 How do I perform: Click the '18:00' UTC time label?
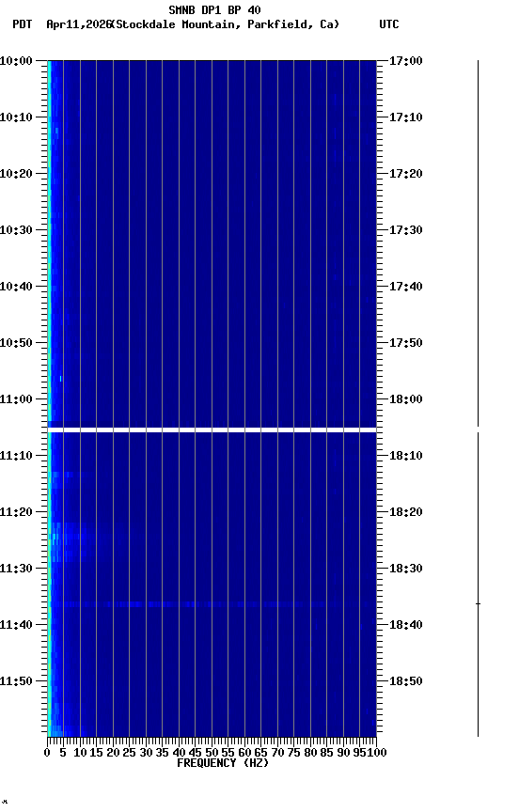(406, 399)
